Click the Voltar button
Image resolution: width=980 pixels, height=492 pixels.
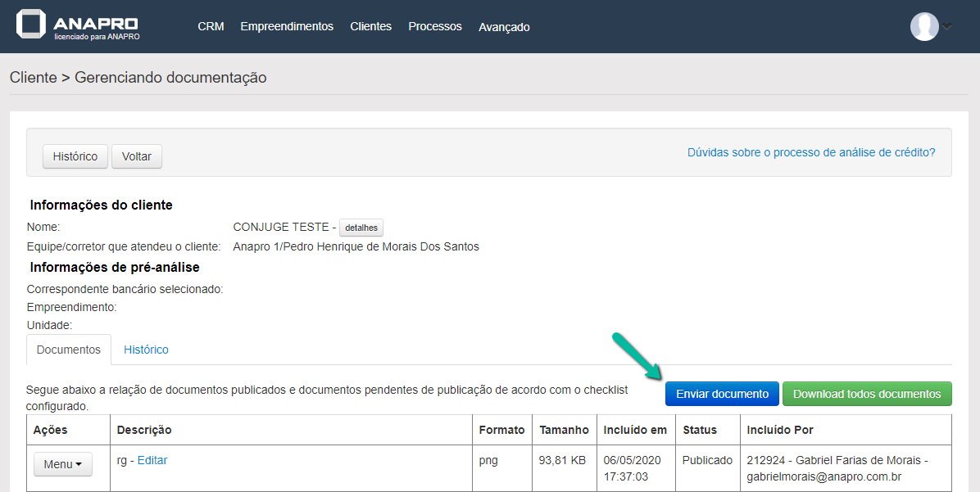click(x=137, y=156)
